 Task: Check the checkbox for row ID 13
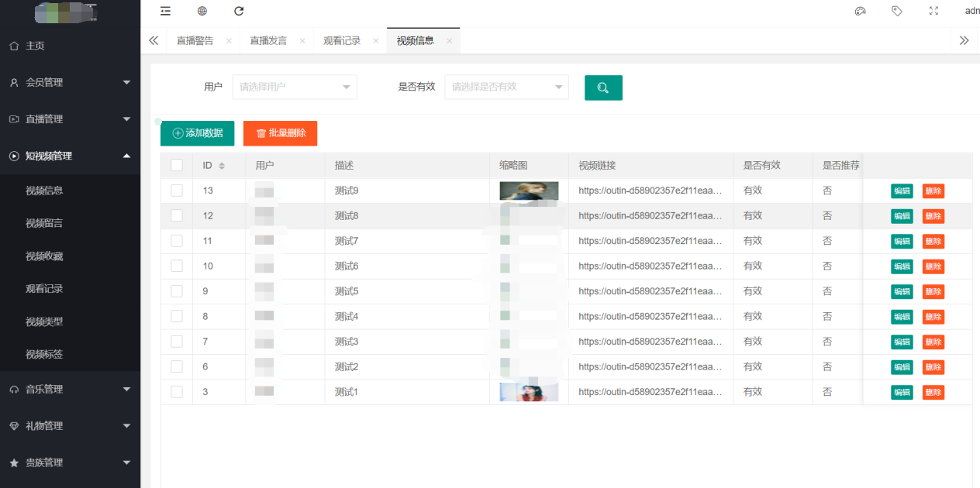coord(177,191)
